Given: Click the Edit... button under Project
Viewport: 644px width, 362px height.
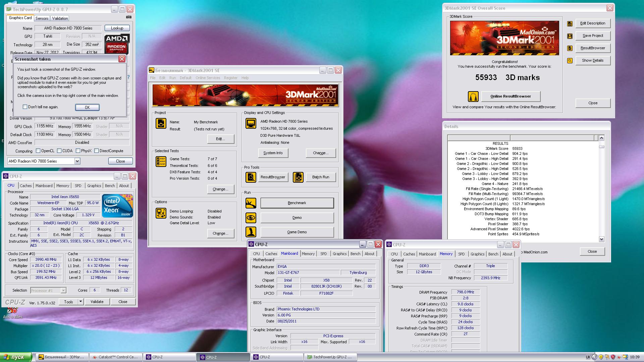Looking at the screenshot, I should [220, 139].
